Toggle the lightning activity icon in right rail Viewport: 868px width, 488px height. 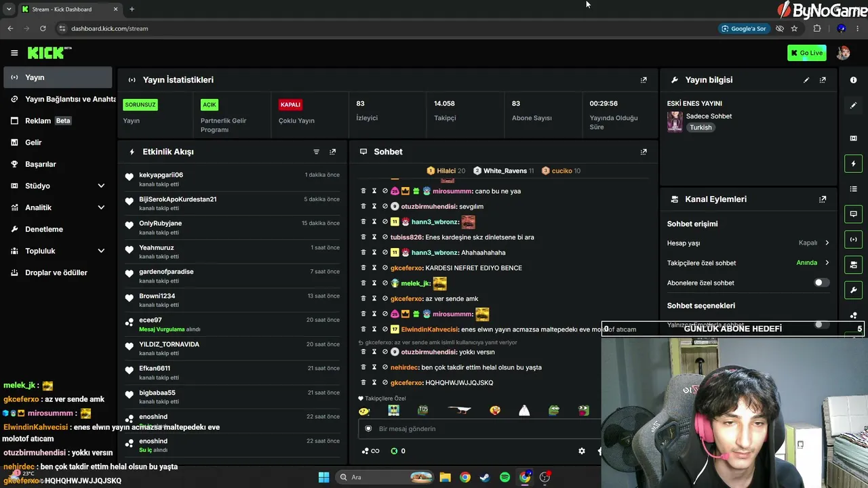853,163
